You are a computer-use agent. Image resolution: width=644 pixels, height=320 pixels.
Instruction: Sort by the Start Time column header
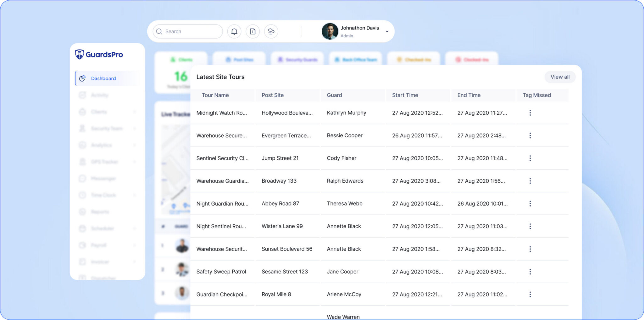[x=405, y=95]
